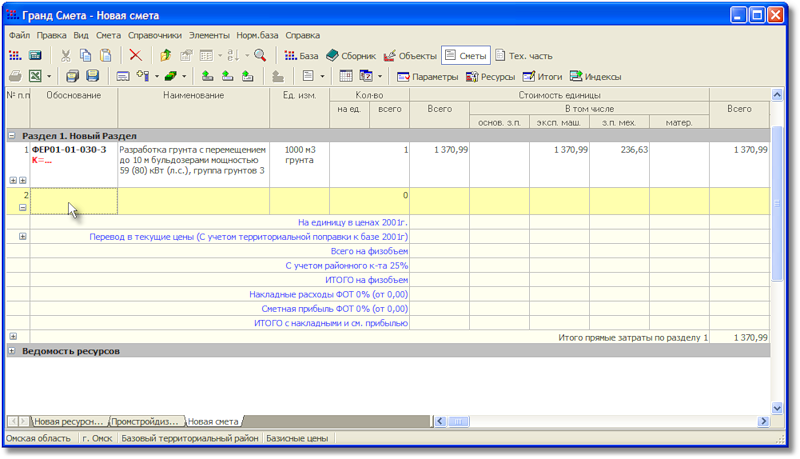Open Итоги from the toolbar
The width and height of the screenshot is (800, 459).
pos(542,77)
